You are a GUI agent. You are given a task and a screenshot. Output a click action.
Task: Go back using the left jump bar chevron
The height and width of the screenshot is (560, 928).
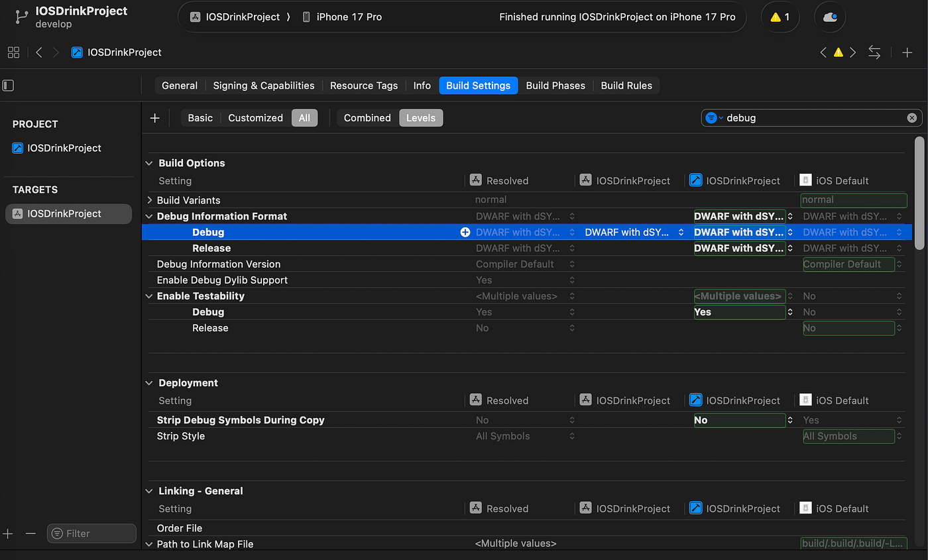39,52
